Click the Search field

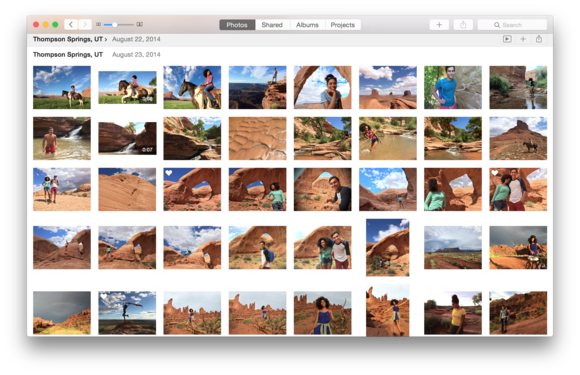(x=512, y=25)
